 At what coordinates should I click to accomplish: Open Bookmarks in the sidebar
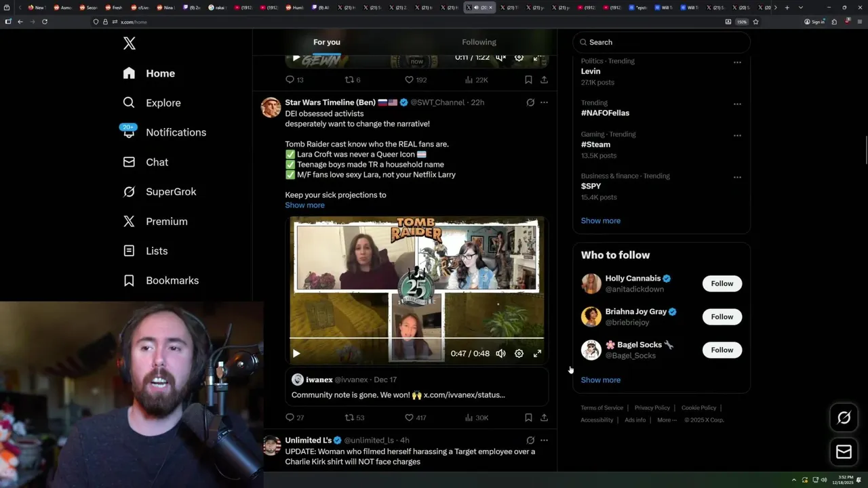(x=161, y=281)
